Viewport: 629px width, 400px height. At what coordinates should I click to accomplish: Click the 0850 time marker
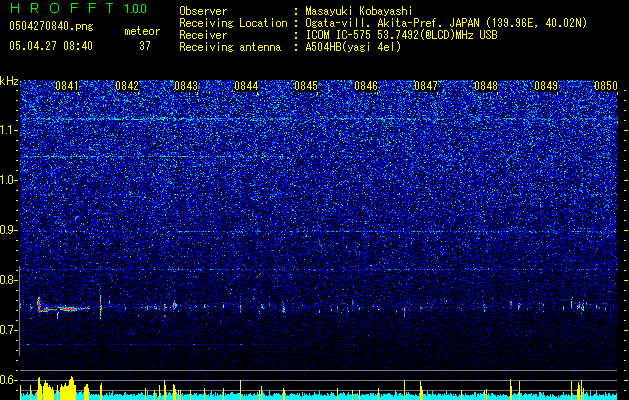click(x=606, y=86)
